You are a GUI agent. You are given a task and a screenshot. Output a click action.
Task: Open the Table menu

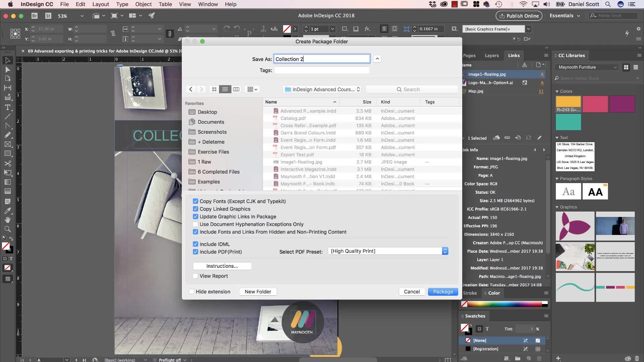[x=165, y=4]
